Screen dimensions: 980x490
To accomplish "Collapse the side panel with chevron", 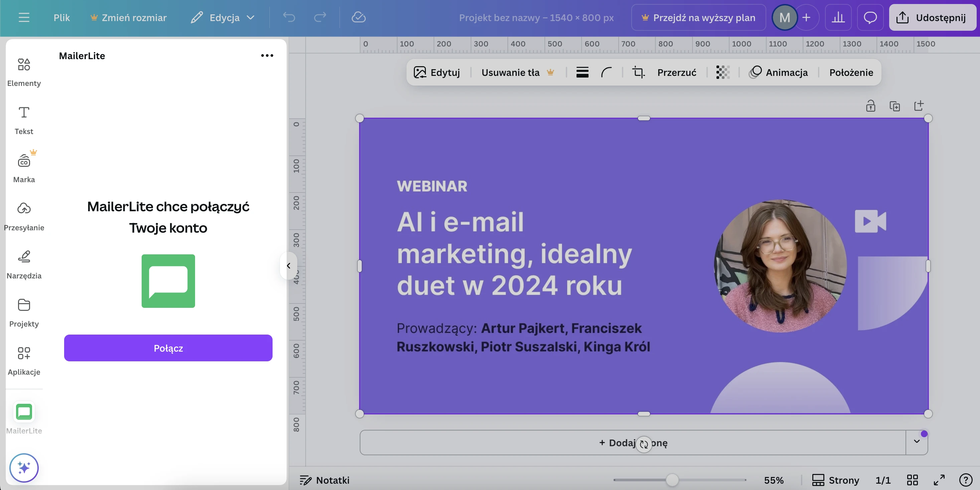I will click(288, 266).
